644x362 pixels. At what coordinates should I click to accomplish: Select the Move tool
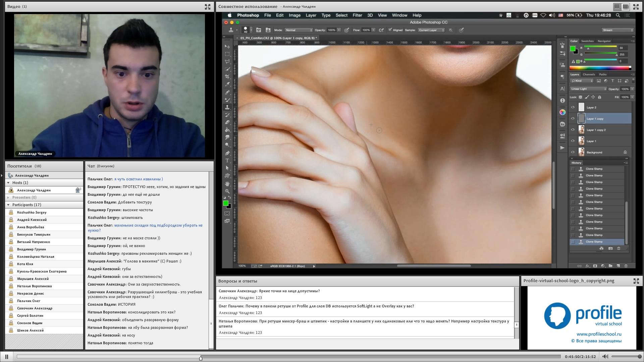[x=227, y=46]
